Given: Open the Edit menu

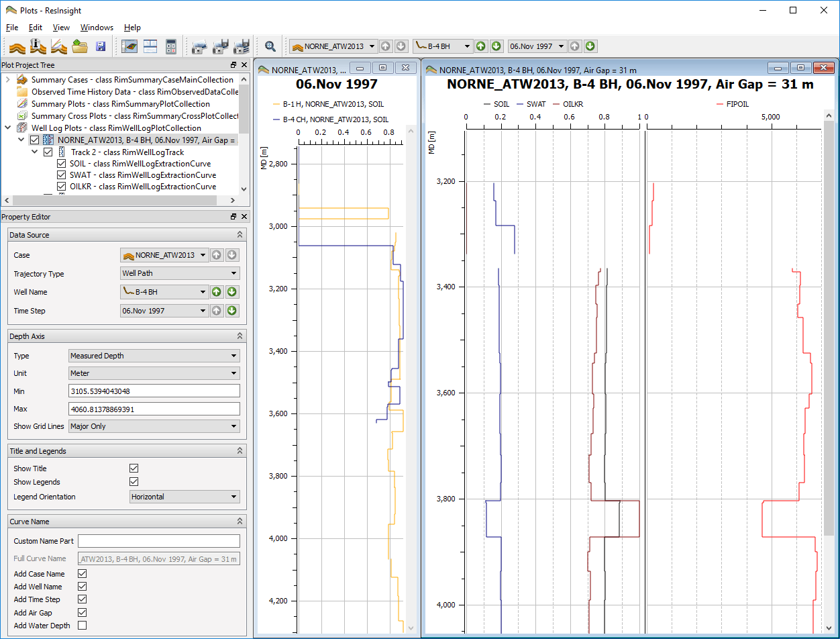Looking at the screenshot, I should 36,28.
